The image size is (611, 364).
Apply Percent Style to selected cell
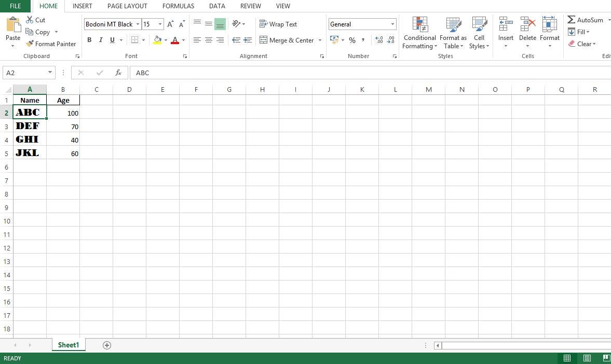(352, 40)
